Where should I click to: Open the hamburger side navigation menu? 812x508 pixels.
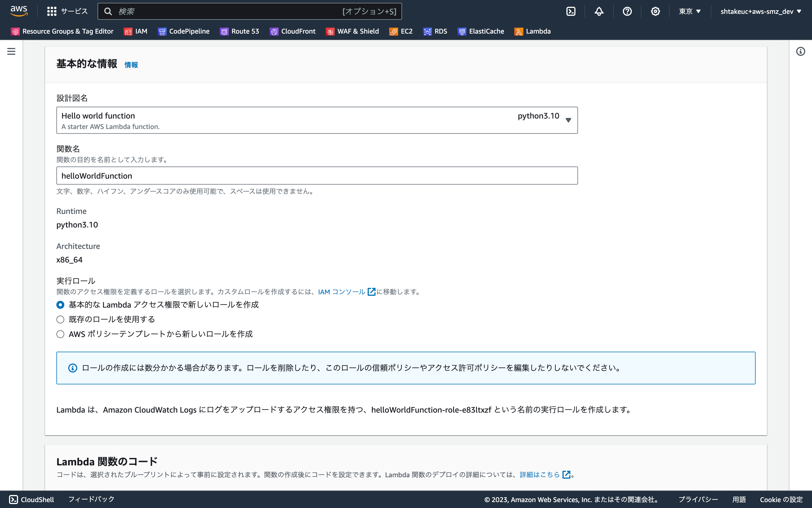pyautogui.click(x=11, y=51)
